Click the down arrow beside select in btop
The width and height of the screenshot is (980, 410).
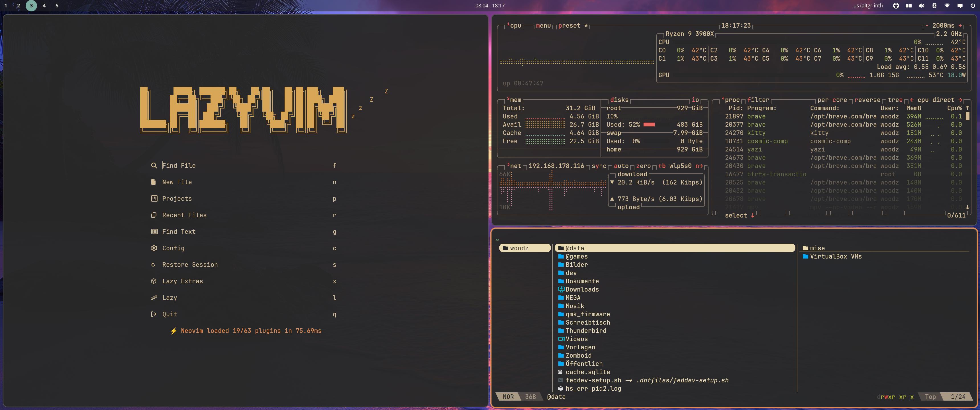click(752, 215)
